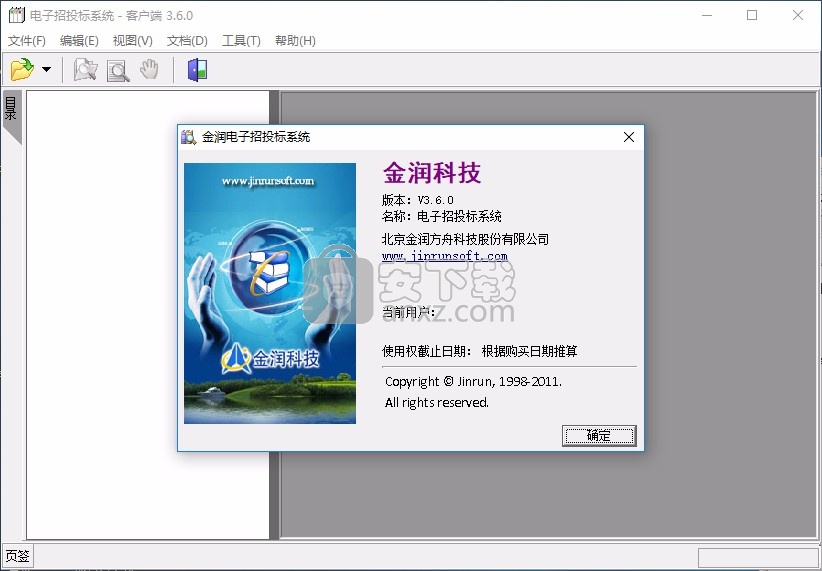Click the 确定 button in dialog

(x=599, y=436)
